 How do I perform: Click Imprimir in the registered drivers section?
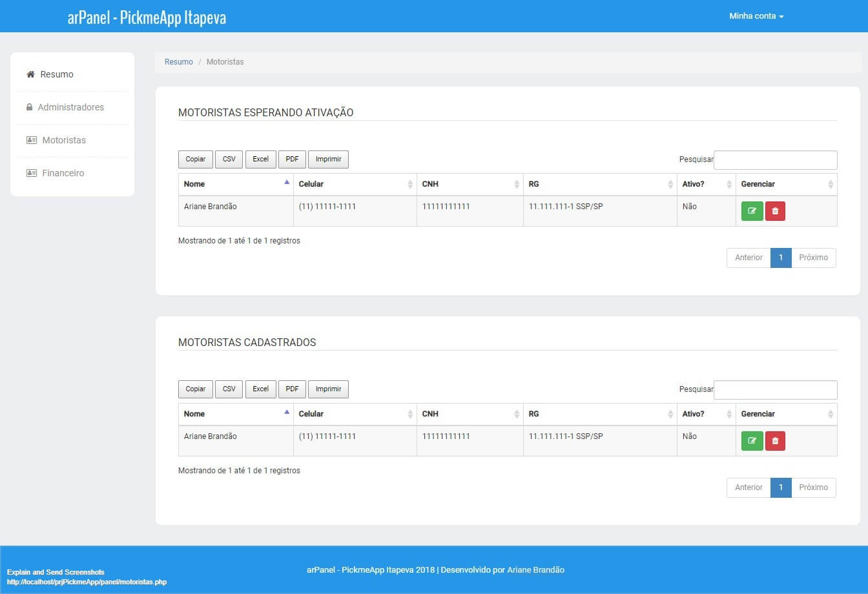tap(329, 389)
